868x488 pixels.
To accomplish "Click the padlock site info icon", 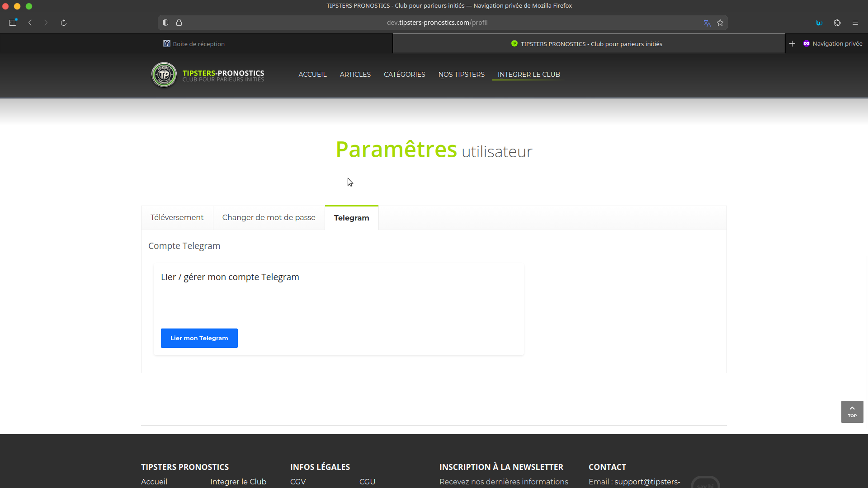I will (x=179, y=23).
